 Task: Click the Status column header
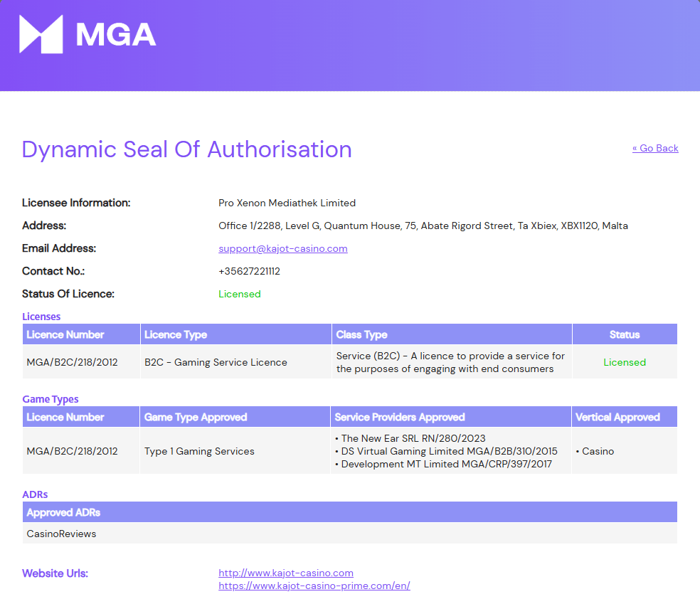coord(625,334)
